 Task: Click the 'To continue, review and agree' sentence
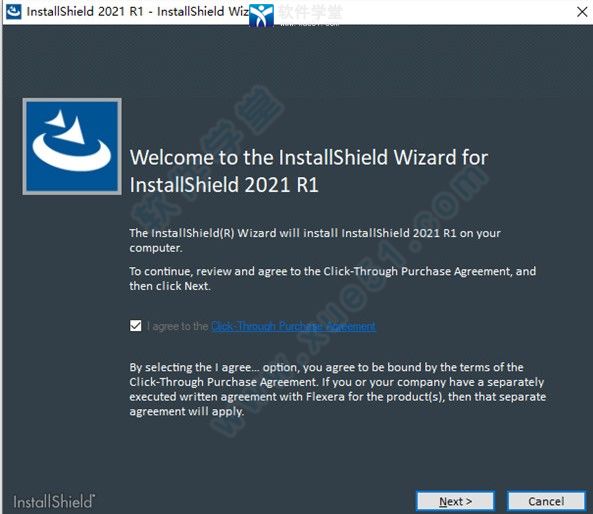pos(332,278)
